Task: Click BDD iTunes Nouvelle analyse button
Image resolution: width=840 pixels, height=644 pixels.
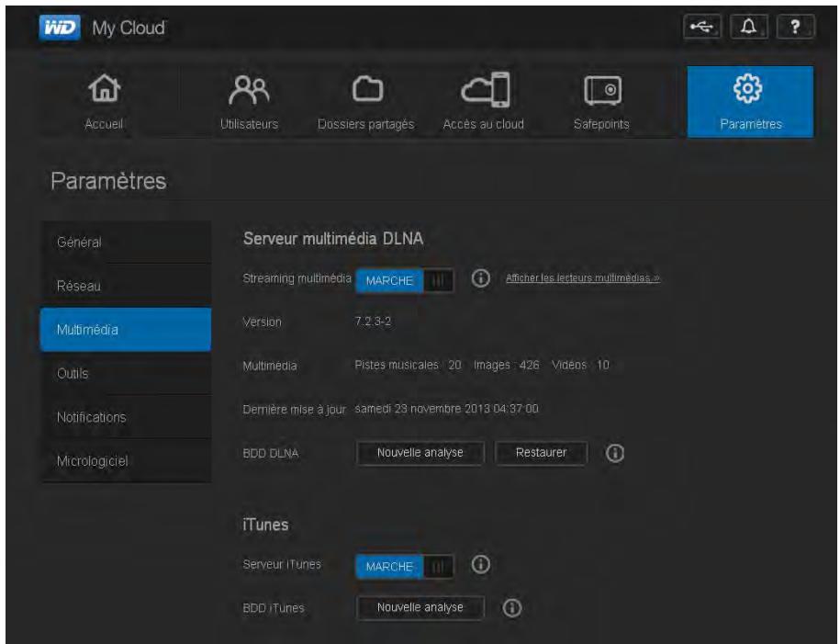Action: 420,607
